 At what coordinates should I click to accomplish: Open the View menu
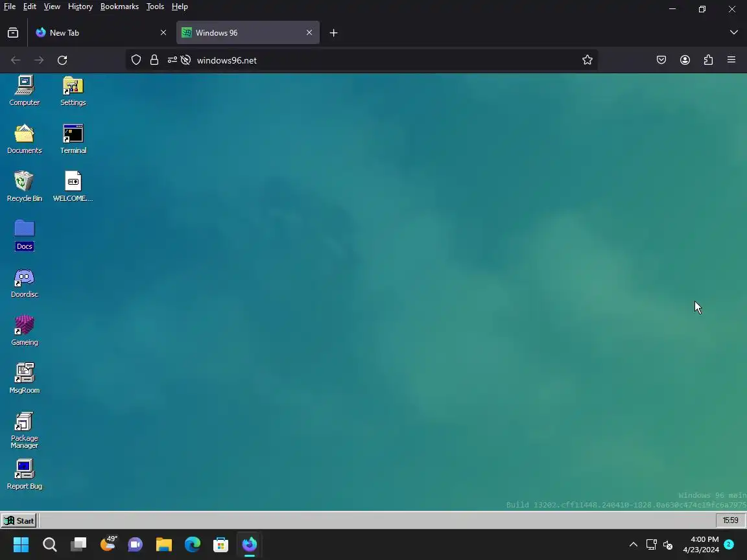(x=52, y=6)
